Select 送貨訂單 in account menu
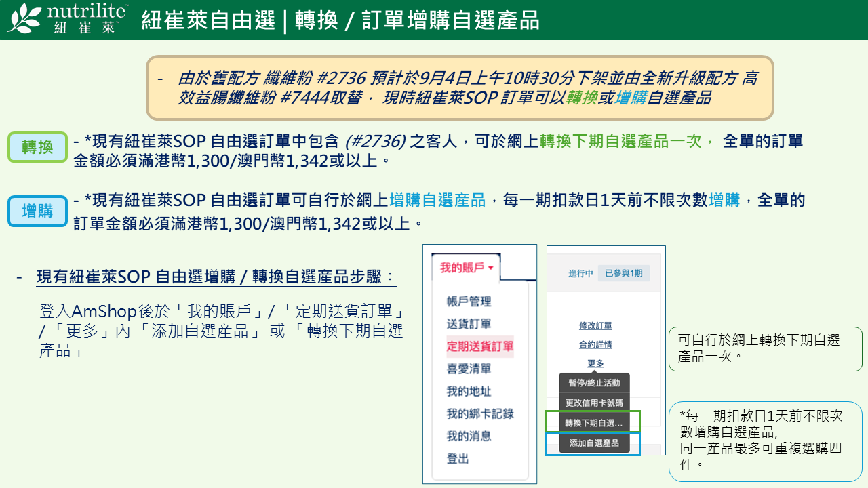Screen dimensions: 868x488 pos(469,324)
